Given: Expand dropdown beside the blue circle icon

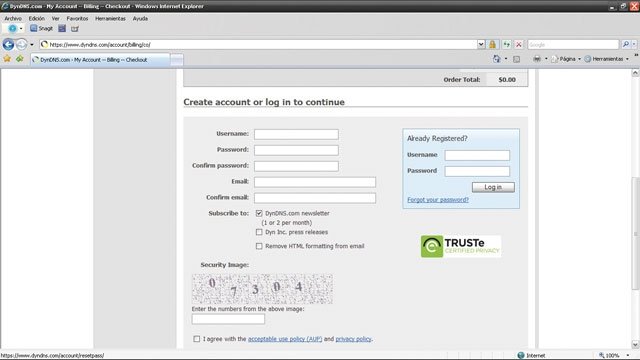Looking at the screenshot, I should pyautogui.click(x=21, y=29).
